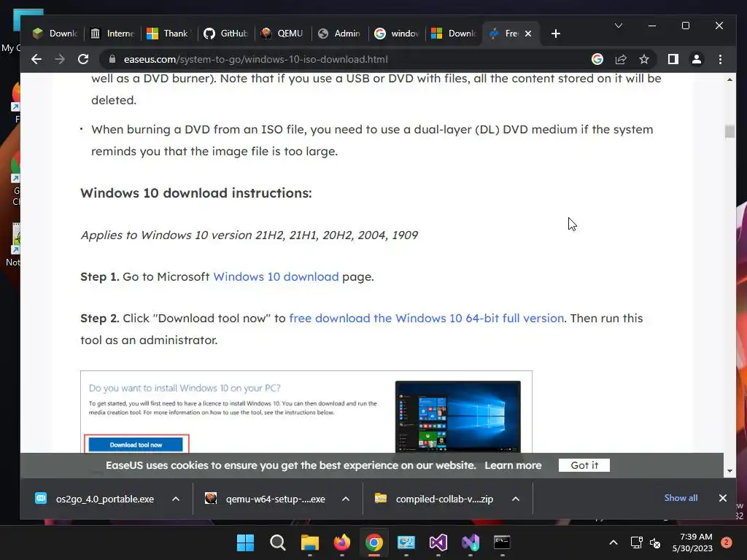Open the monitor app icon on taskbar
The image size is (747, 560).
pyautogui.click(x=406, y=542)
